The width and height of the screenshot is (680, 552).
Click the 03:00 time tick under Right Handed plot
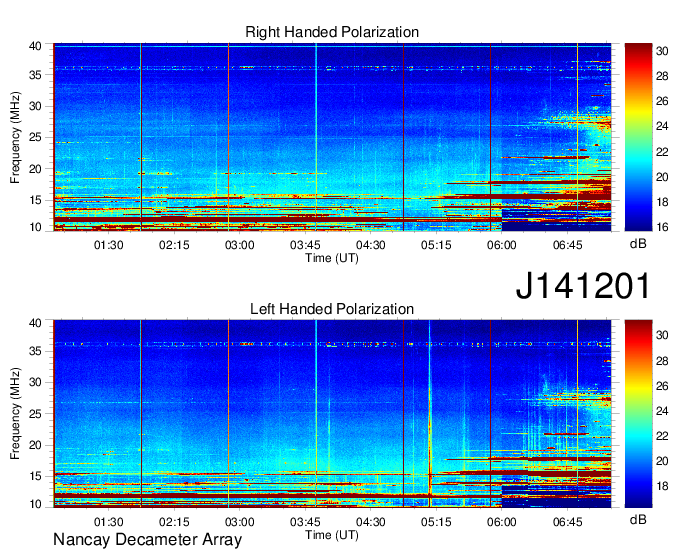click(239, 245)
